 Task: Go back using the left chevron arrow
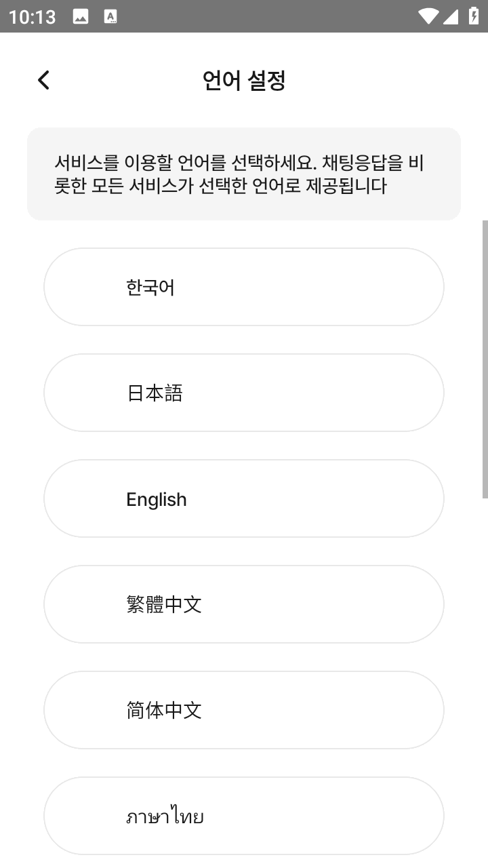point(43,80)
